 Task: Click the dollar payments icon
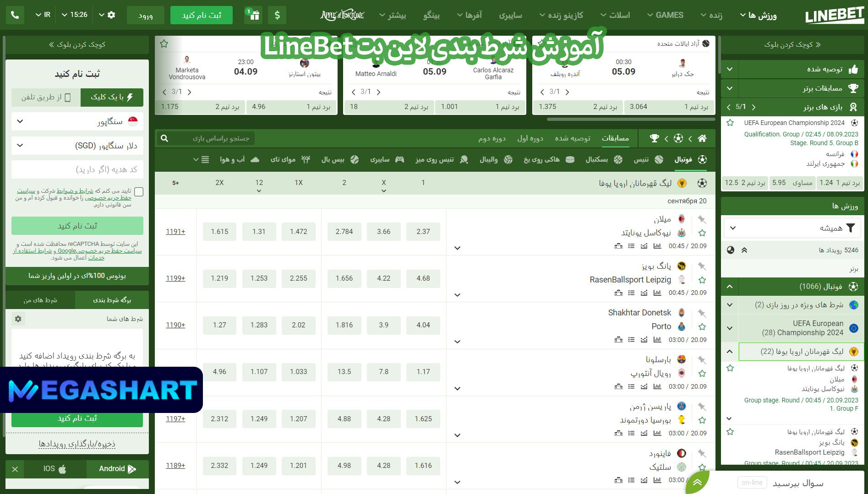(x=277, y=15)
